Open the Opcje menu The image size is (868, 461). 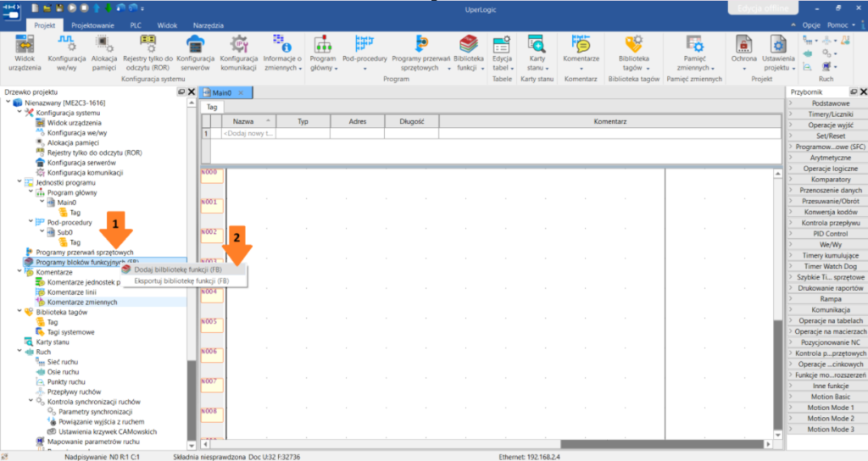[x=810, y=25]
